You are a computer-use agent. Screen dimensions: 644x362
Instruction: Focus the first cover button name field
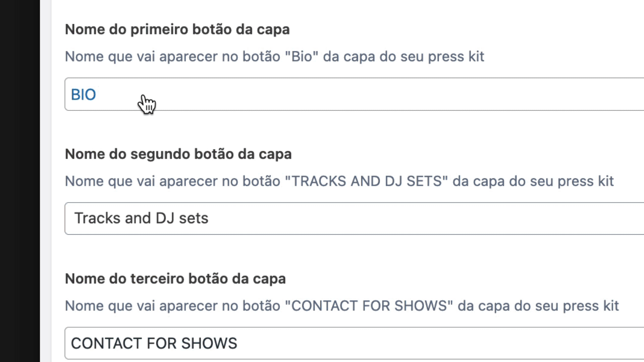(354, 94)
